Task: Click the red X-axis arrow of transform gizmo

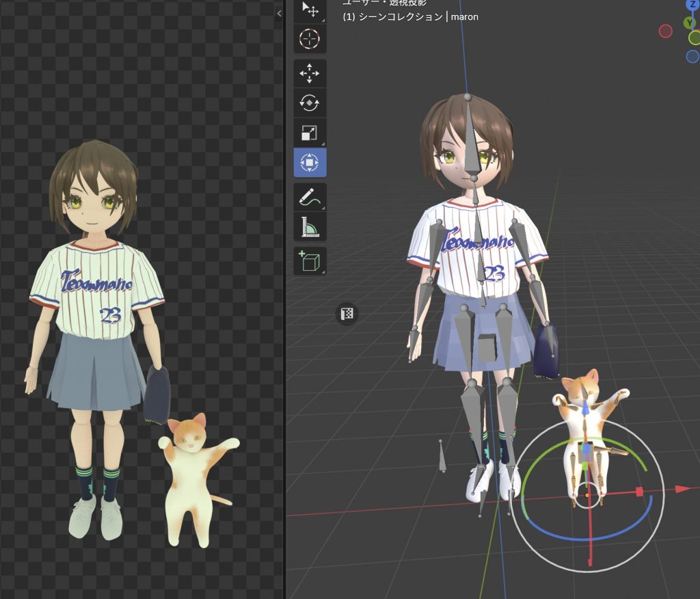Action: [x=684, y=489]
